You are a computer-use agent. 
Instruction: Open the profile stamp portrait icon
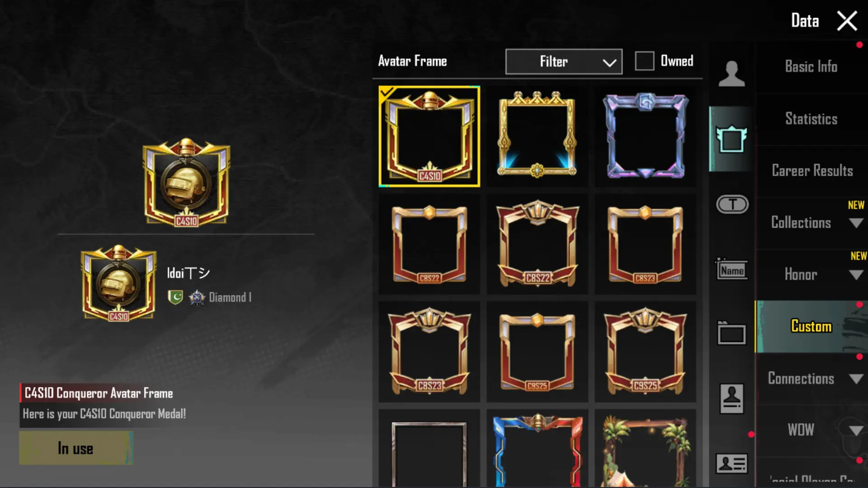731,399
